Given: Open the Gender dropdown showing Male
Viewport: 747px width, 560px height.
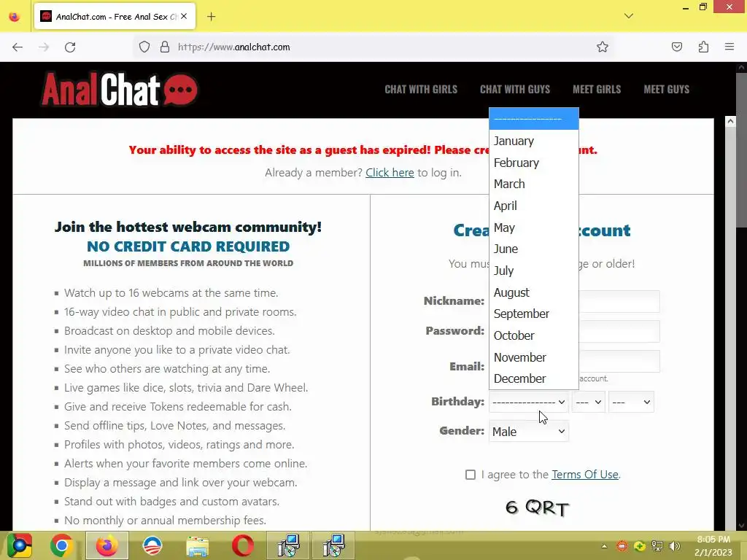Looking at the screenshot, I should 528,432.
